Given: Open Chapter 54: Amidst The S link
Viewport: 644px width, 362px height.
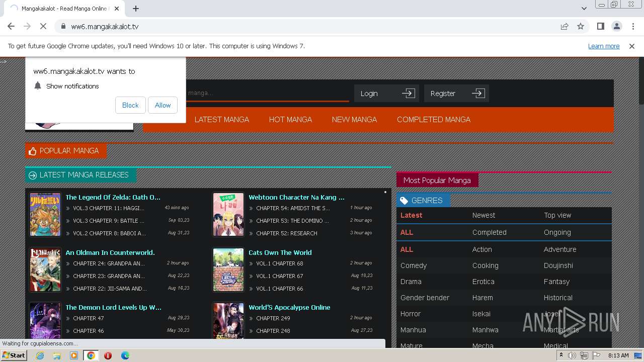Looking at the screenshot, I should [x=293, y=208].
